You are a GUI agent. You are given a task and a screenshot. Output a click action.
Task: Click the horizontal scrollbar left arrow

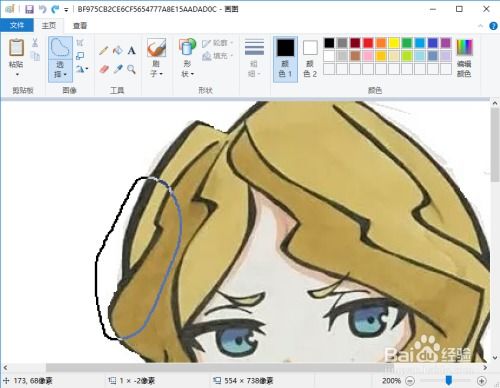(x=5, y=367)
